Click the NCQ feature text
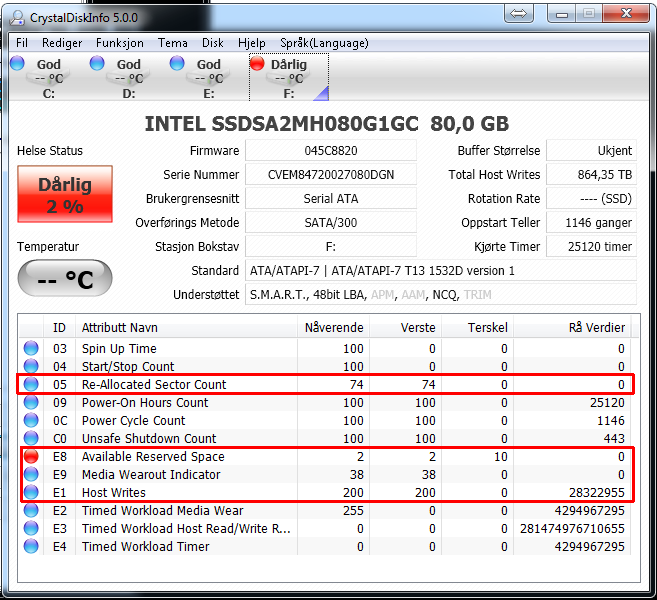Viewport: 657px width, 600px height. (445, 295)
